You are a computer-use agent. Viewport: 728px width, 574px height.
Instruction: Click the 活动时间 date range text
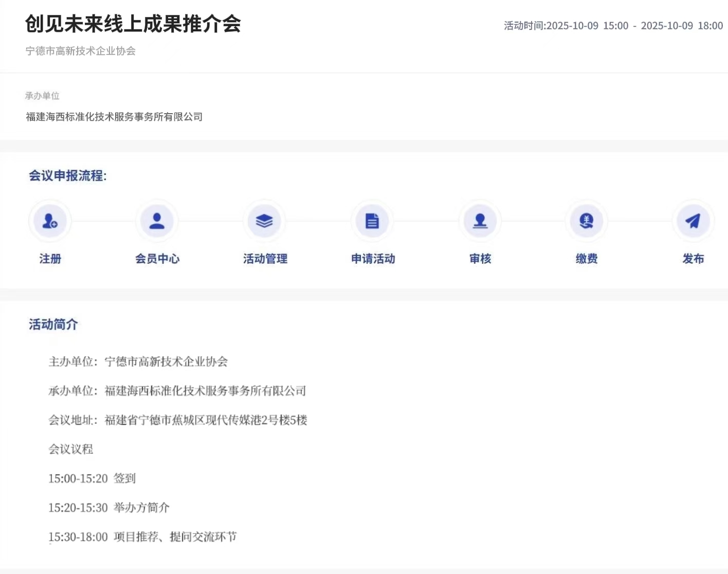(613, 26)
